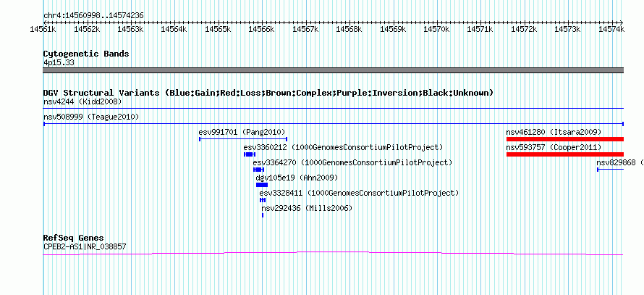Click the blue nsv4244 gain line
The image size is (644, 295).
coord(333,109)
